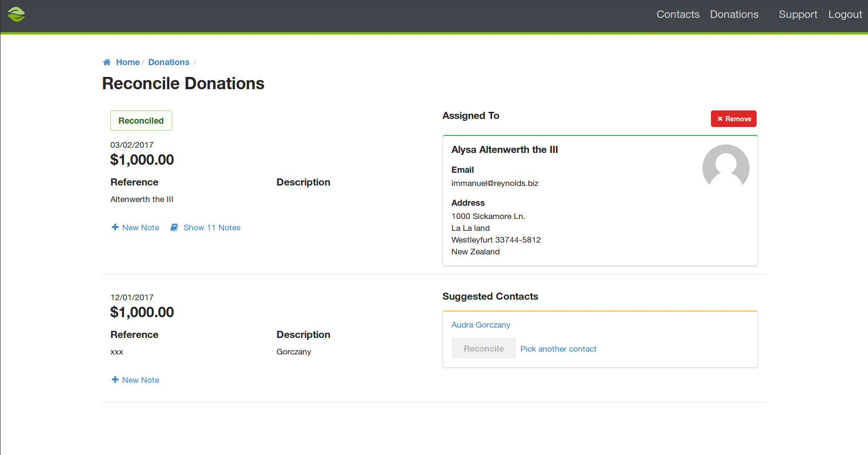This screenshot has height=455, width=868.
Task: Click the Reconciled status button
Action: click(x=141, y=120)
